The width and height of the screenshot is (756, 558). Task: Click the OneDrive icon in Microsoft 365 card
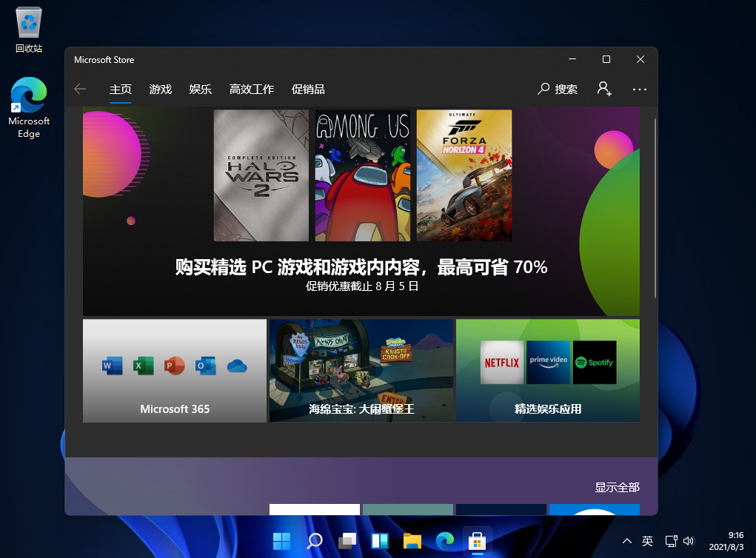point(237,365)
